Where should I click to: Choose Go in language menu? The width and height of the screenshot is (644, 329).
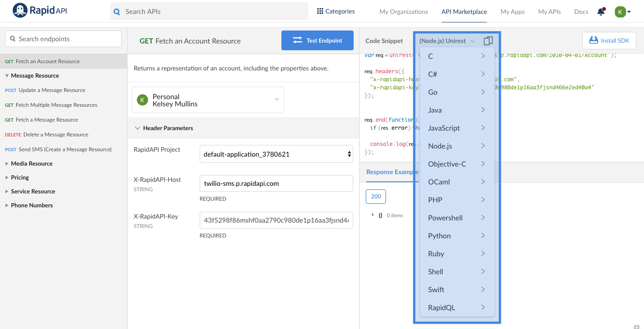click(x=457, y=92)
